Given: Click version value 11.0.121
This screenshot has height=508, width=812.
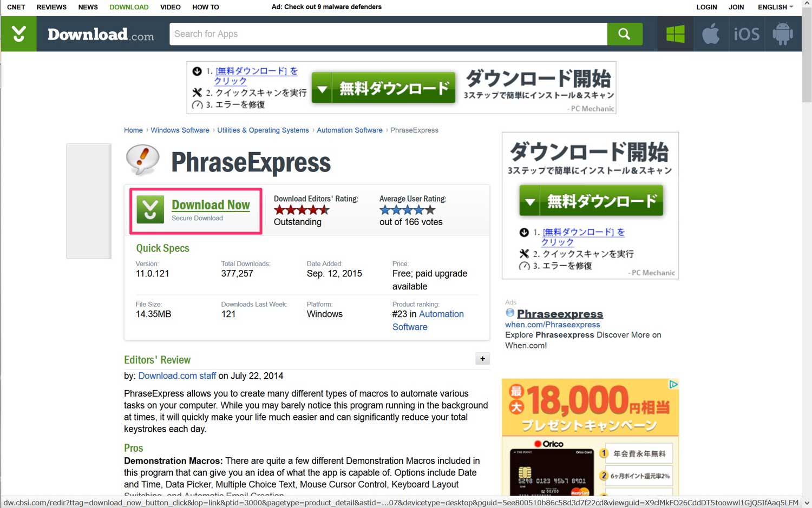Looking at the screenshot, I should pyautogui.click(x=152, y=274).
